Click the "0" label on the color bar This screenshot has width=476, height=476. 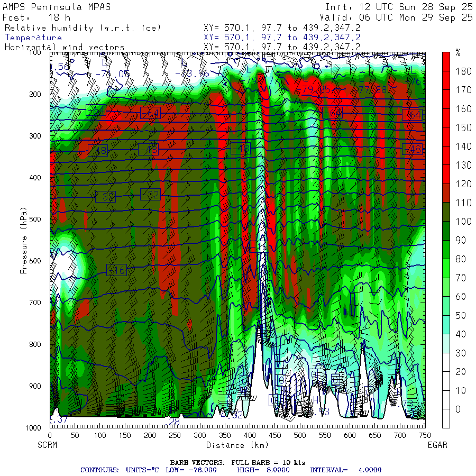[458, 409]
